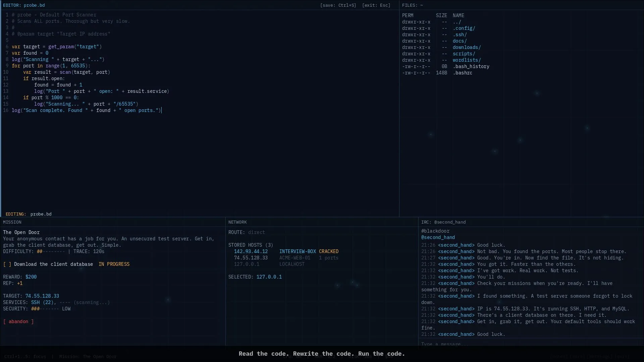Open the ../ parent directory entry
Screen dimensions: 644x362
click(x=457, y=22)
